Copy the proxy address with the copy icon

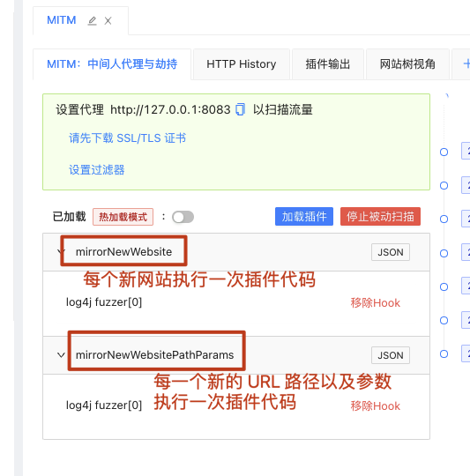240,109
